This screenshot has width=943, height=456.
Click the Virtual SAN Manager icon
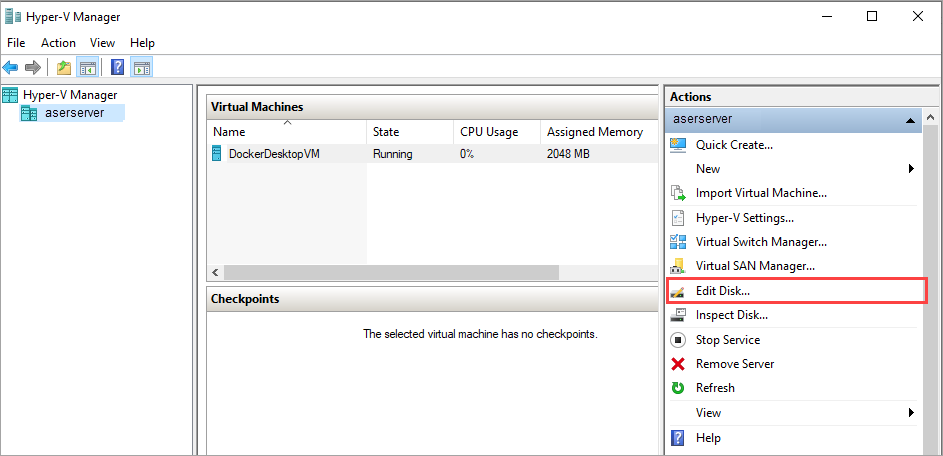(678, 265)
